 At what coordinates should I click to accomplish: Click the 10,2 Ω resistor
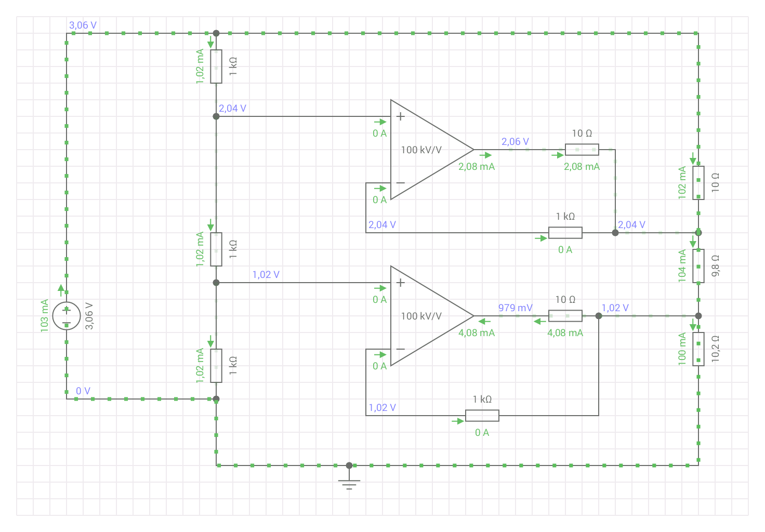pos(698,349)
